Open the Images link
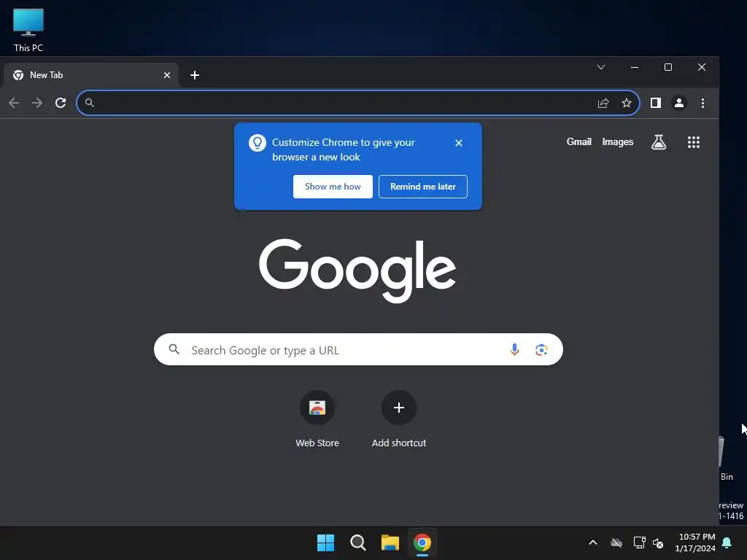747x560 pixels. 617,142
